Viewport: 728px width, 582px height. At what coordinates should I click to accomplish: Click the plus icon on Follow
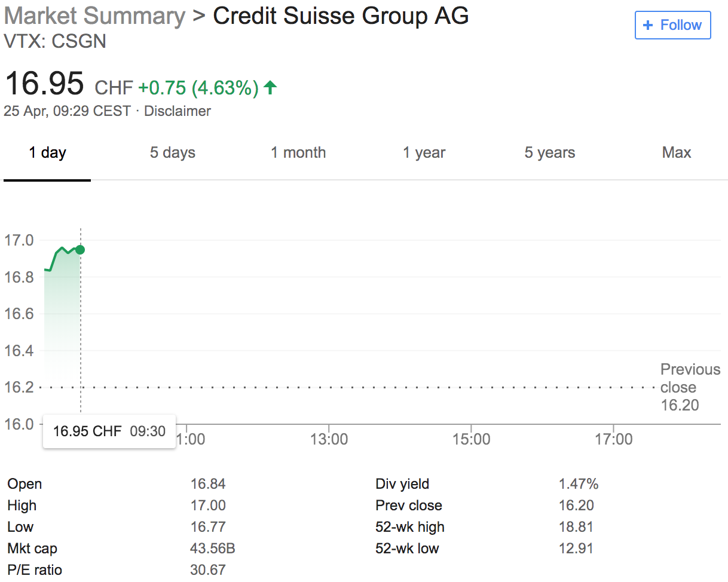click(647, 25)
